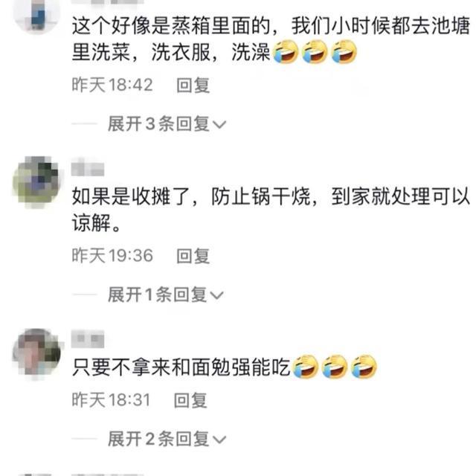The image size is (476, 476).
Task: Click the chevron next to 展开1条回复
Action: pos(216,295)
